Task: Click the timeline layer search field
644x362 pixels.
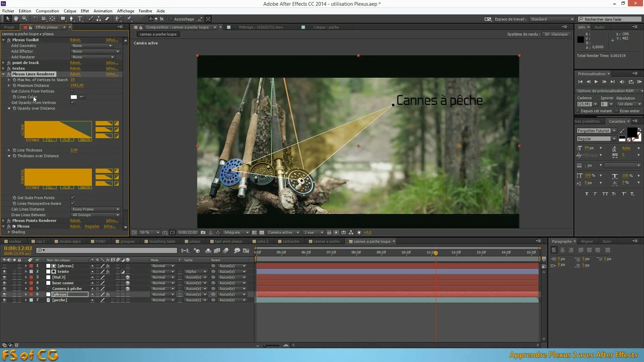Action: click(x=107, y=250)
